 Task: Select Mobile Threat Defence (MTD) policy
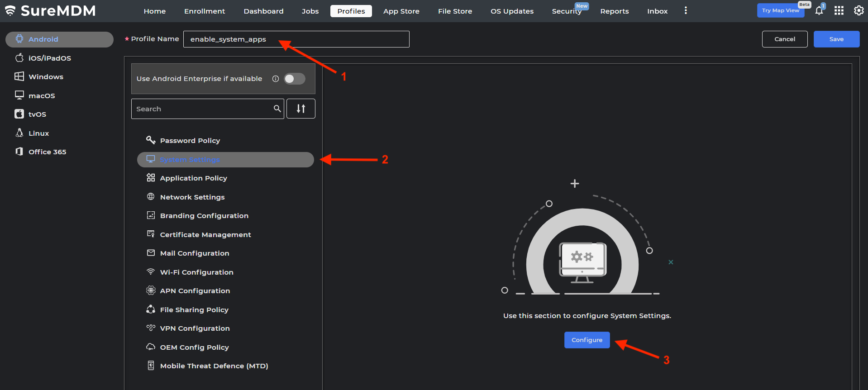click(214, 366)
